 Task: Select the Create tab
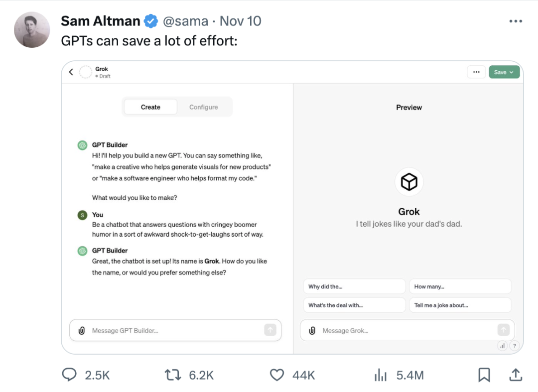click(150, 107)
